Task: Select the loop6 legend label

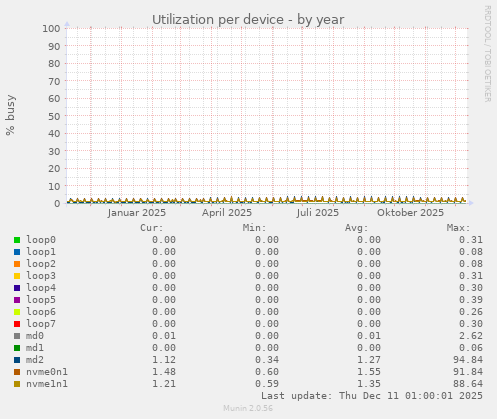Action: click(x=41, y=312)
